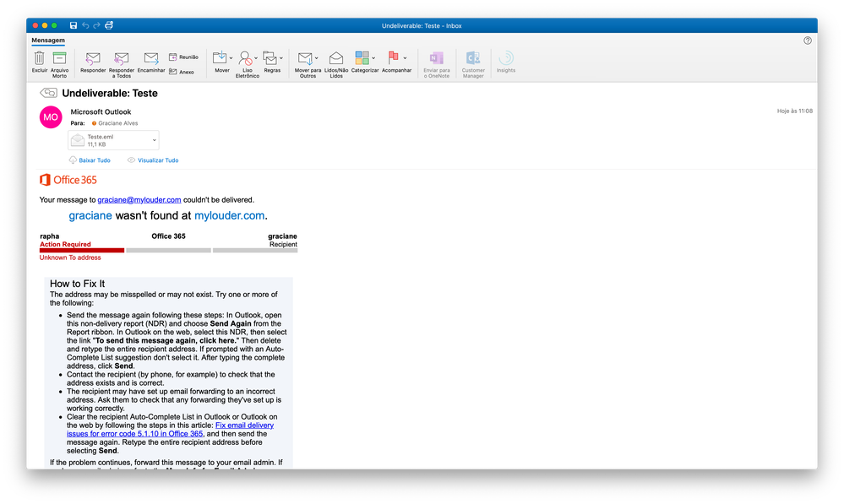Image resolution: width=844 pixels, height=504 pixels.
Task: Download all attachments with Baixar Tudo
Action: (90, 160)
